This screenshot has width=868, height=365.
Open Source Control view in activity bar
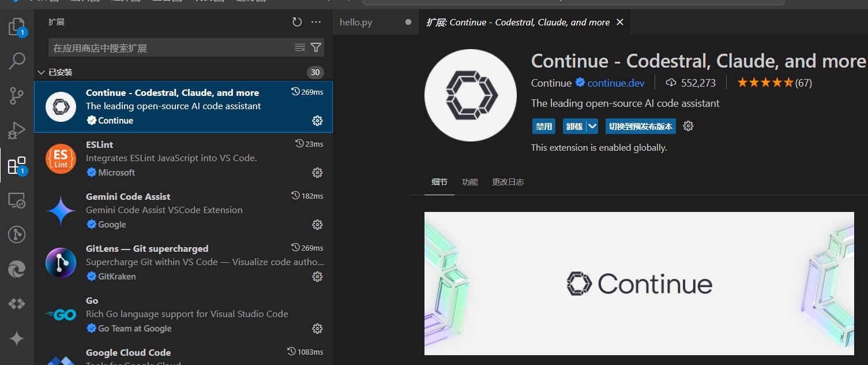pos(17,96)
